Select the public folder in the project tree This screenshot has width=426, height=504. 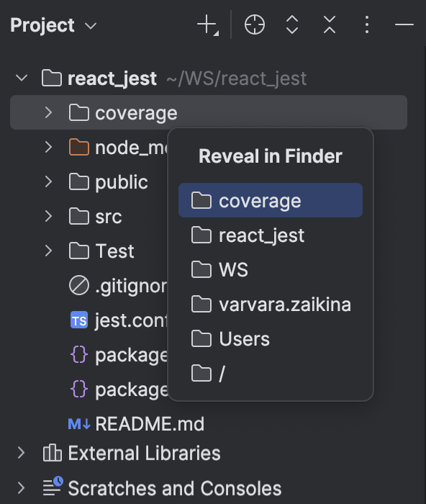(122, 182)
